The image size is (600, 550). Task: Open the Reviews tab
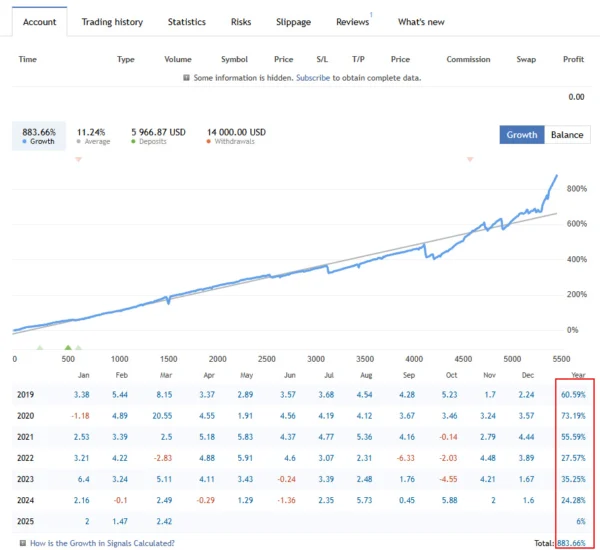[352, 22]
